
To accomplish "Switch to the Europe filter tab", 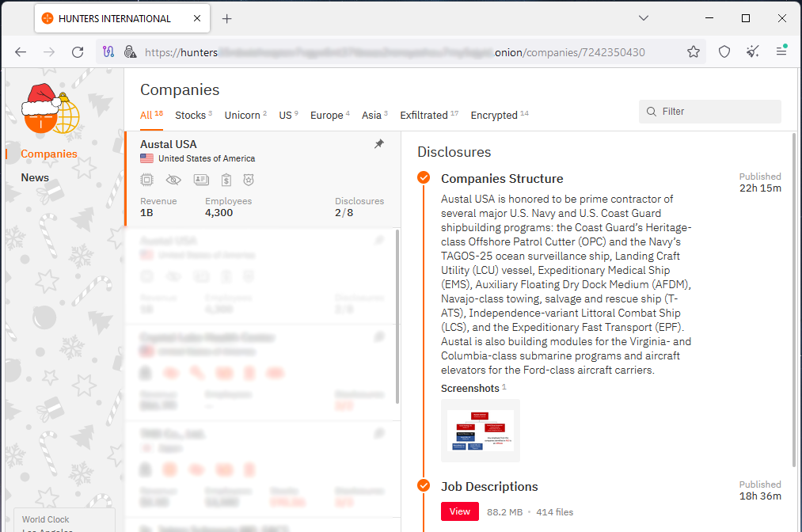I will click(326, 115).
